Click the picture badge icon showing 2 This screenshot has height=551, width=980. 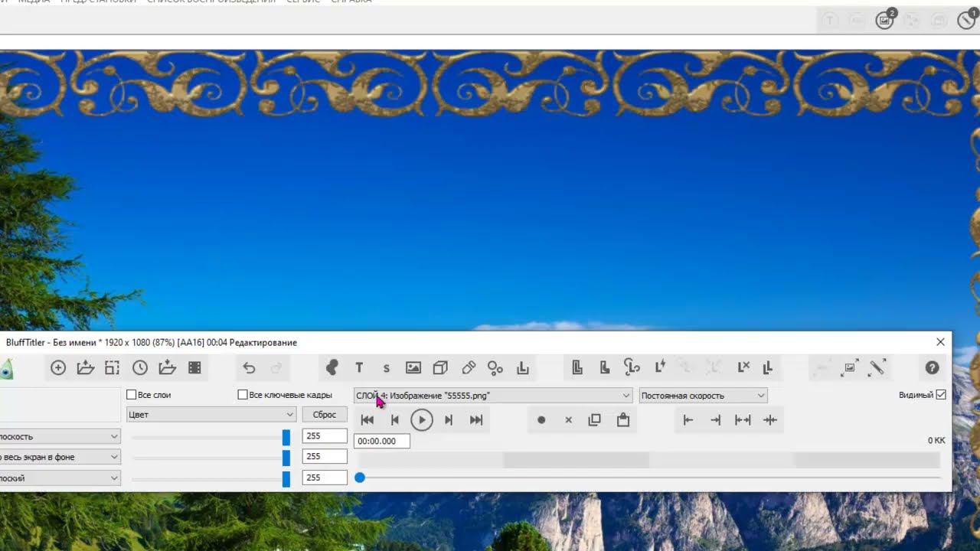click(x=885, y=20)
